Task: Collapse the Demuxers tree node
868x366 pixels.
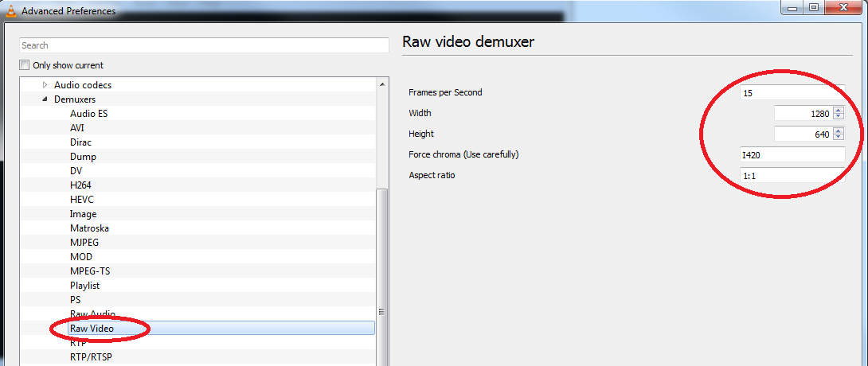Action: coord(45,99)
